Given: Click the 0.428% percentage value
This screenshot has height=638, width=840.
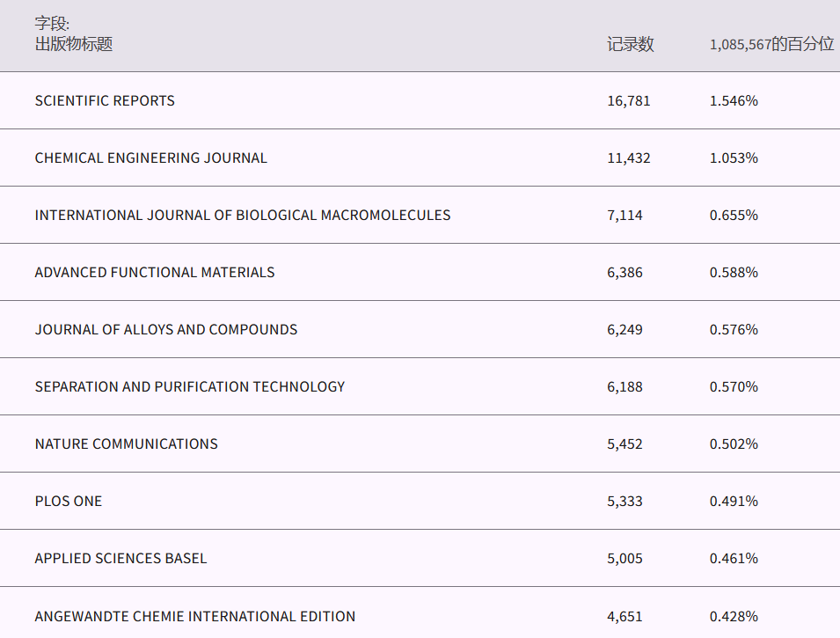Looking at the screenshot, I should 734,616.
